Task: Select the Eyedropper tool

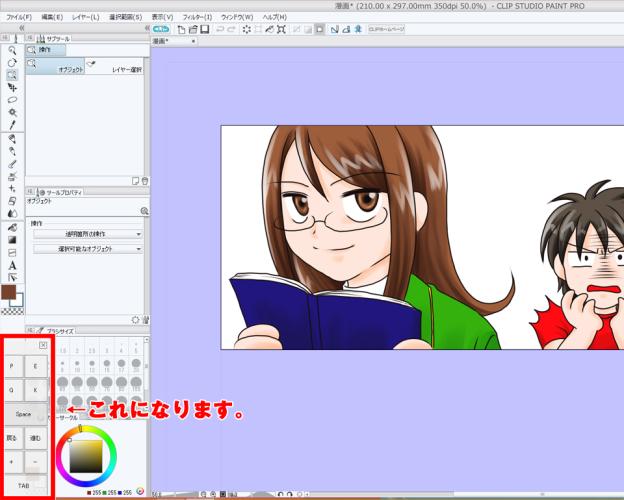Action: [x=12, y=125]
